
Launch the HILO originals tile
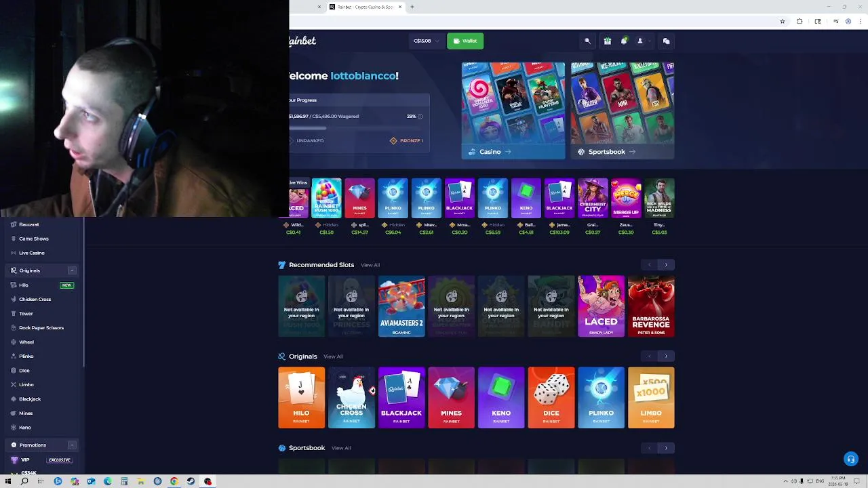coord(301,398)
